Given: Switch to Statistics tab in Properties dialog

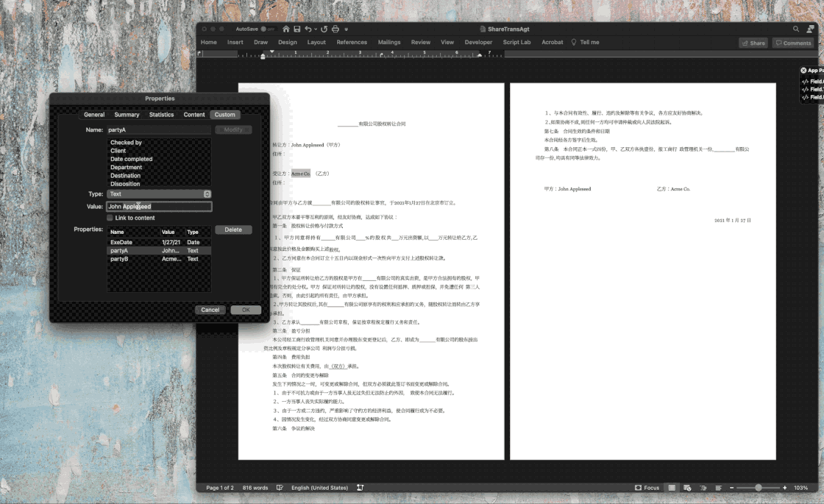Looking at the screenshot, I should [x=161, y=115].
